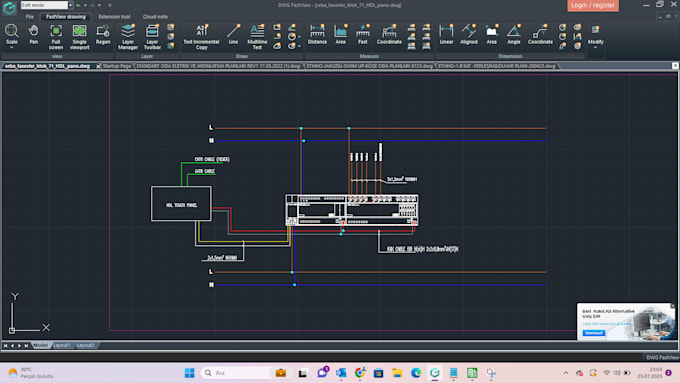The height and width of the screenshot is (383, 680).
Task: Select the Multiline Text tool
Action: 257,37
